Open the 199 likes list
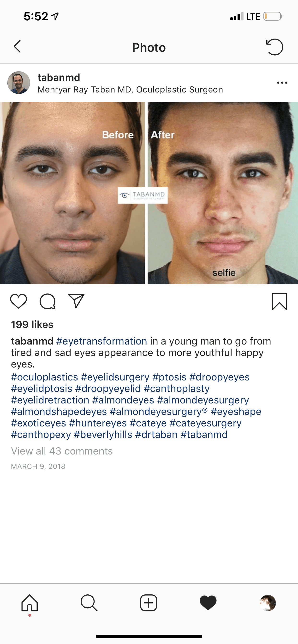298x644 pixels. pyautogui.click(x=32, y=324)
